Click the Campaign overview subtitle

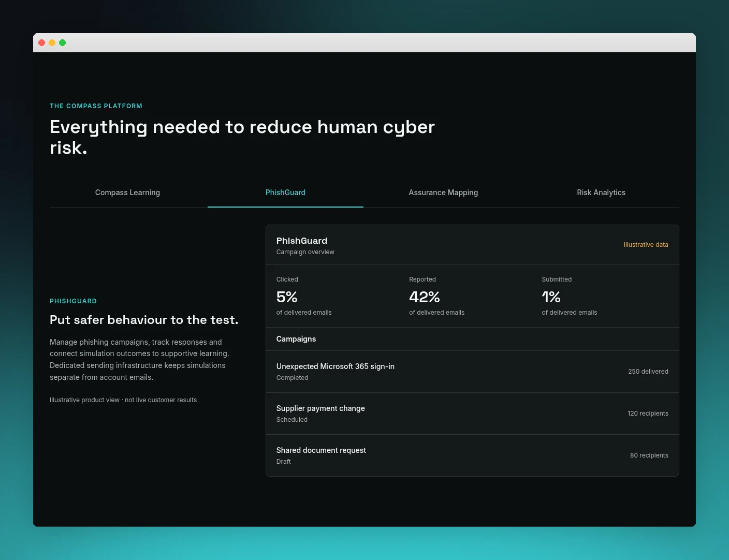point(305,252)
